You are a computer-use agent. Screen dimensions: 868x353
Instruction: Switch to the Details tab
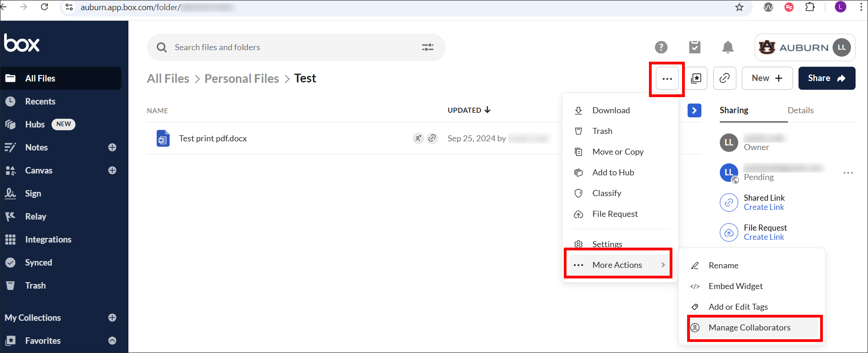coord(800,110)
